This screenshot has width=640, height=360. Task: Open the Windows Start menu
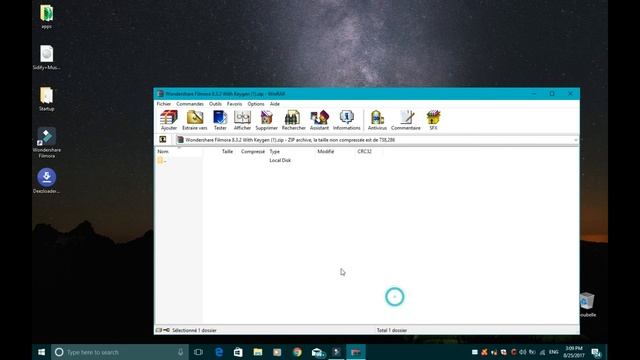[41, 352]
